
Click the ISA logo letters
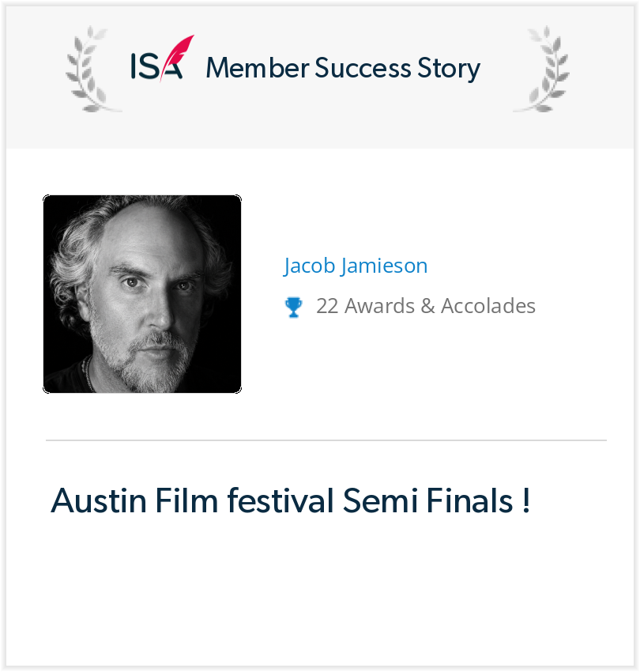[x=156, y=66]
